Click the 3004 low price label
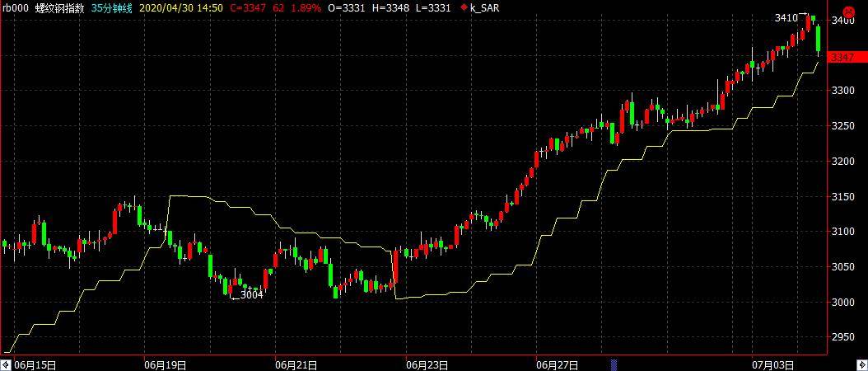Image resolution: width=868 pixels, height=371 pixels. (x=252, y=295)
